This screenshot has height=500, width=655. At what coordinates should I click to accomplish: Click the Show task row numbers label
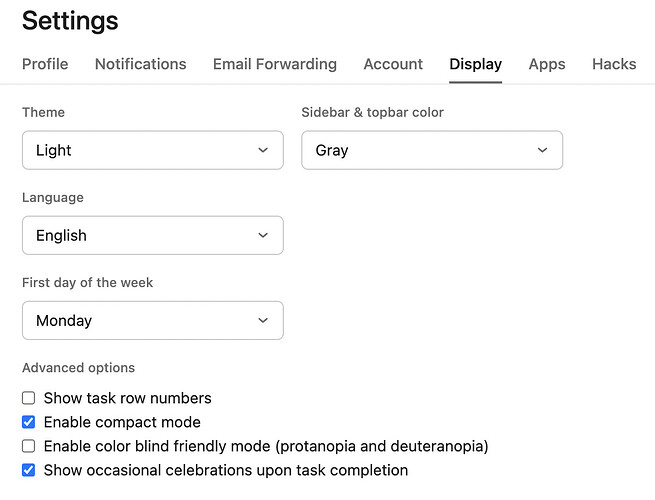tap(127, 398)
